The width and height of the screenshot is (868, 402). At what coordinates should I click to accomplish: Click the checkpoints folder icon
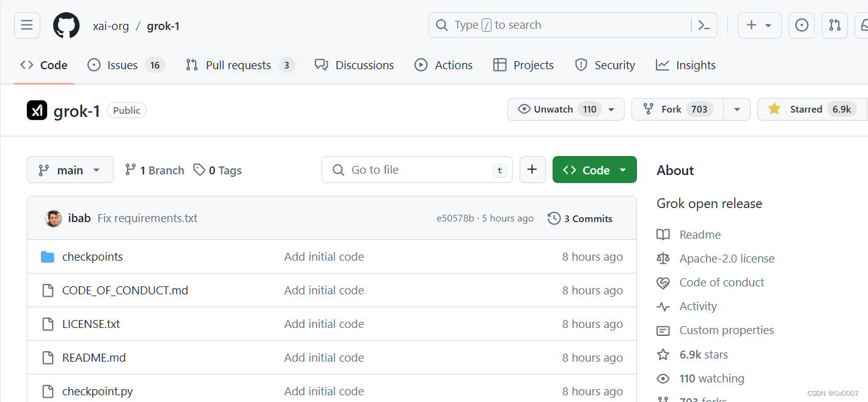click(48, 257)
